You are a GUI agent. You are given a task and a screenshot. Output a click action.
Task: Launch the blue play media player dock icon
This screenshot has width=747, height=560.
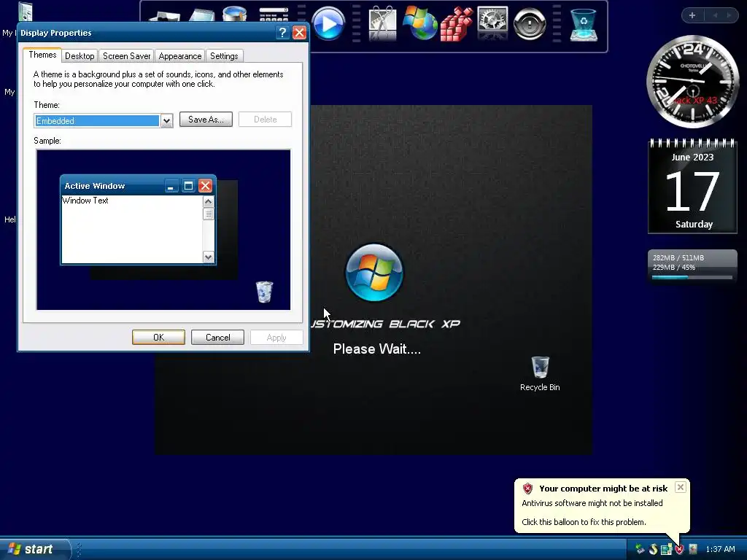coord(328,23)
